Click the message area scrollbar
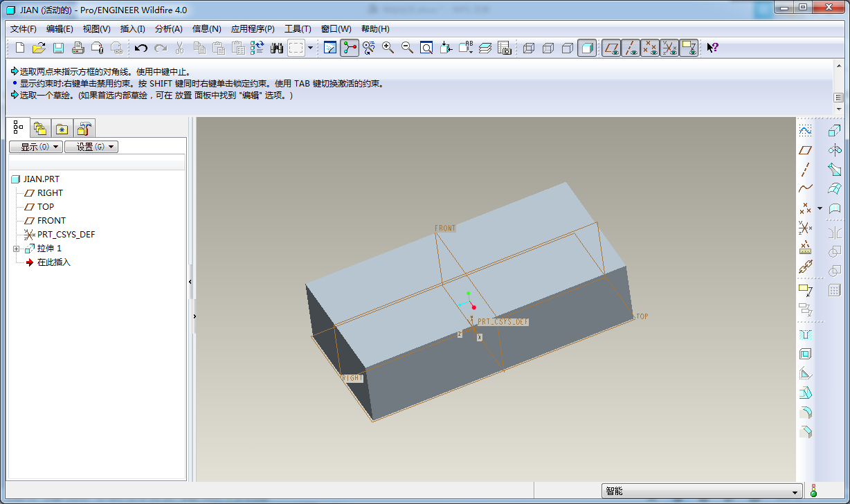Viewport: 850px width, 504px height. click(x=839, y=98)
